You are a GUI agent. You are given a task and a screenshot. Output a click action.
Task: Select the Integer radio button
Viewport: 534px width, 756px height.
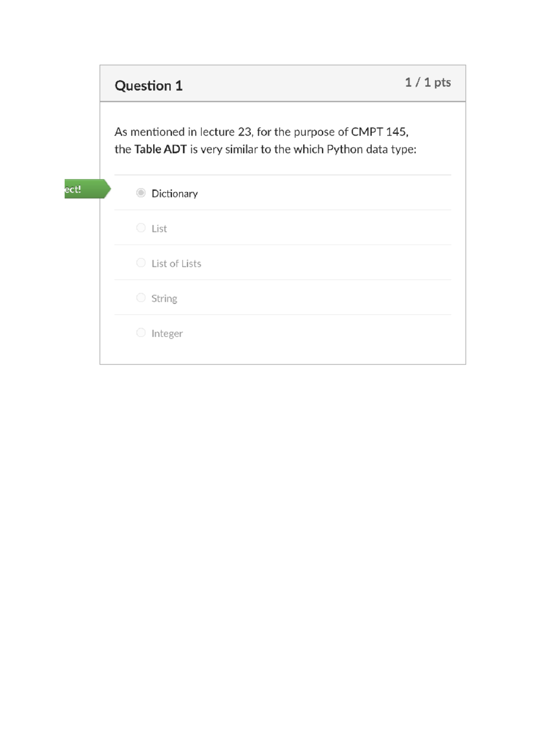click(141, 333)
